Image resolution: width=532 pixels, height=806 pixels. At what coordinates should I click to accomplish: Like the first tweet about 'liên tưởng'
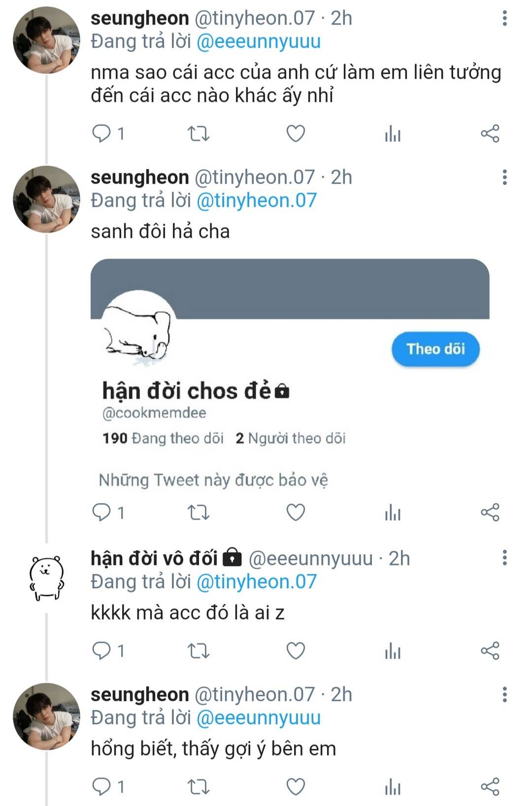296,134
